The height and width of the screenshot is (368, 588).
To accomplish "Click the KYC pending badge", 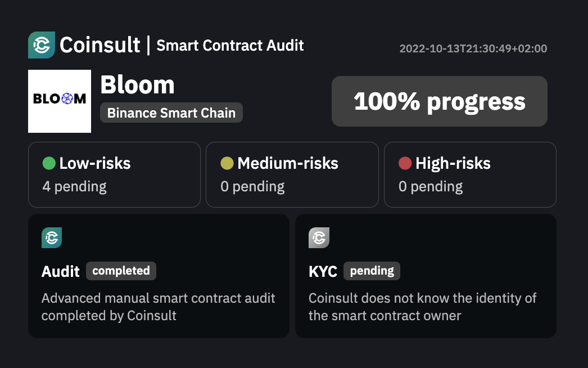I will 372,271.
